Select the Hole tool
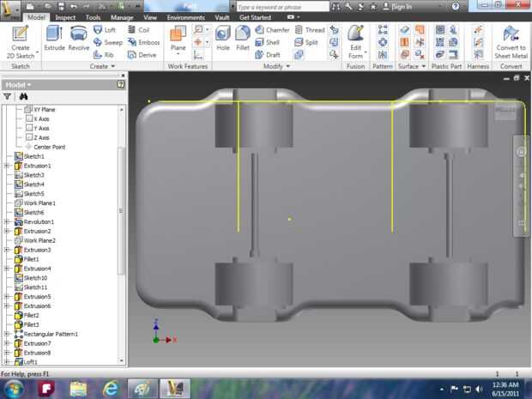532x399 pixels. click(223, 39)
